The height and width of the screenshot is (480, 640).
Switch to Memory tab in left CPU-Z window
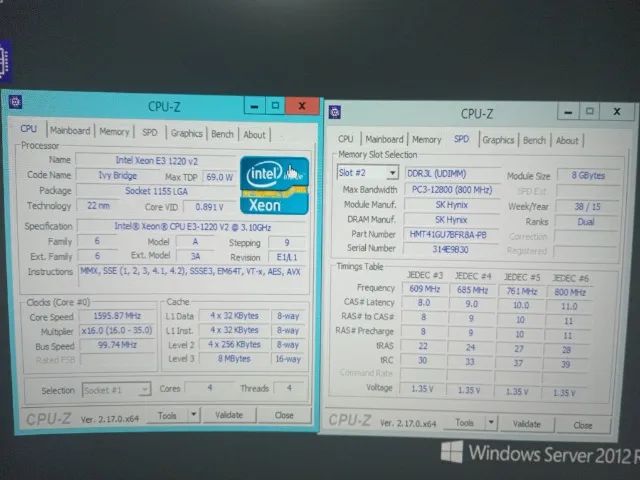click(x=114, y=132)
